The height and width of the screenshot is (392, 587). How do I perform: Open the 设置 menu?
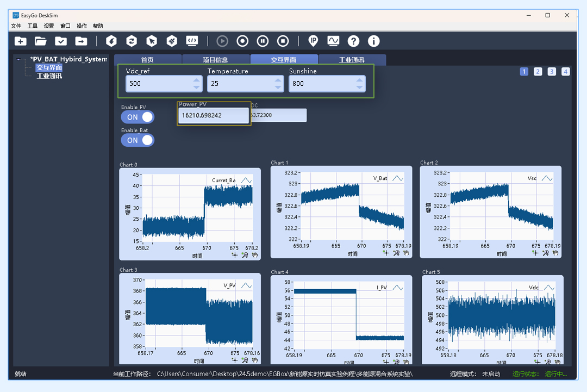(49, 26)
